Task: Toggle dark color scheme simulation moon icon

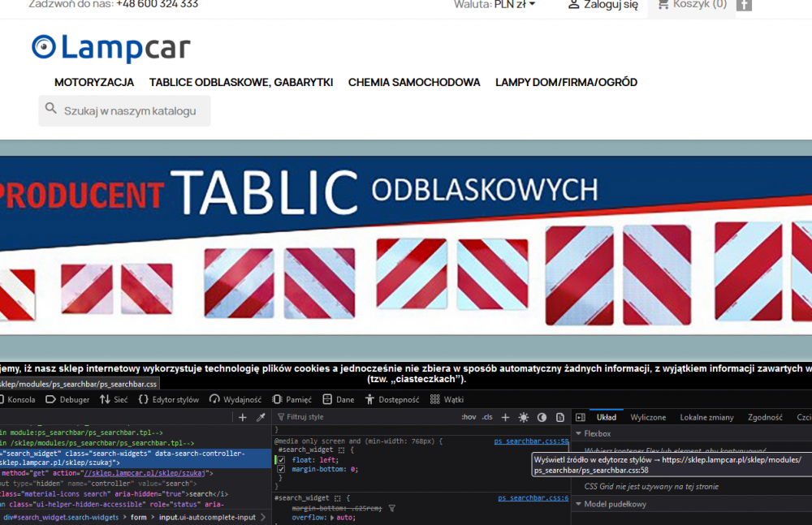Action: [542, 416]
